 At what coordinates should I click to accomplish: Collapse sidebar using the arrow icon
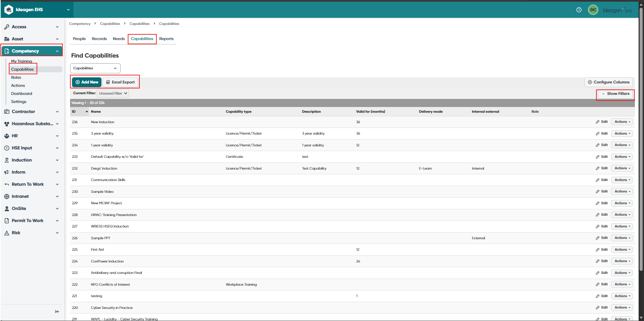coord(57,312)
